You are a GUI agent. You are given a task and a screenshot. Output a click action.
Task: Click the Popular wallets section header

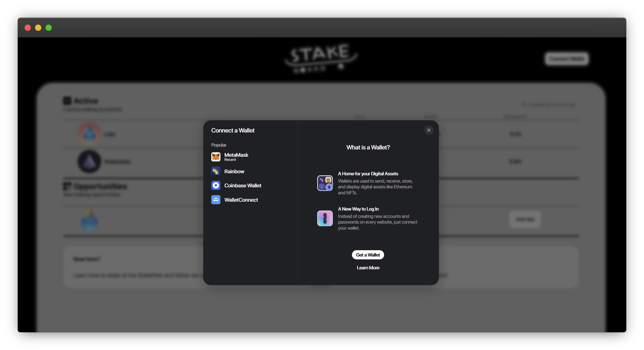click(x=219, y=145)
